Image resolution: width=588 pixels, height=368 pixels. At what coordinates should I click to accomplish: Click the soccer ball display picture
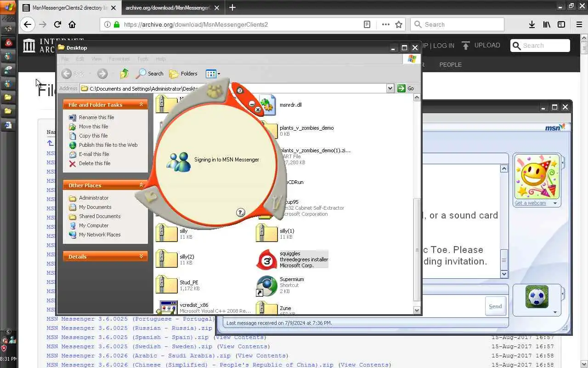point(537,297)
